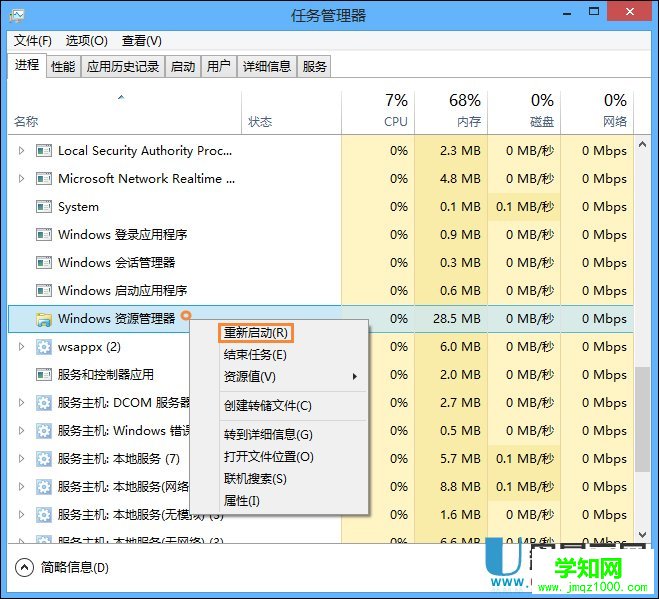The height and width of the screenshot is (599, 659).
Task: Switch to the 性能 tab
Action: [x=63, y=66]
